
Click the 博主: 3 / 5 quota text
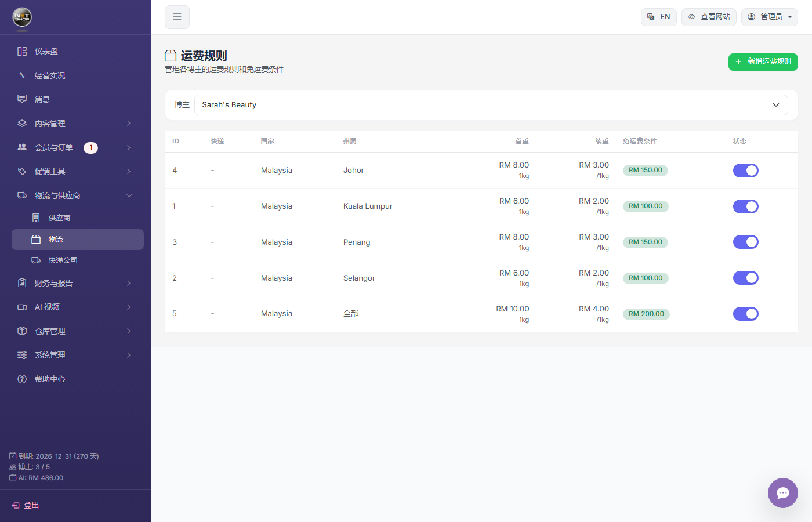[34, 467]
